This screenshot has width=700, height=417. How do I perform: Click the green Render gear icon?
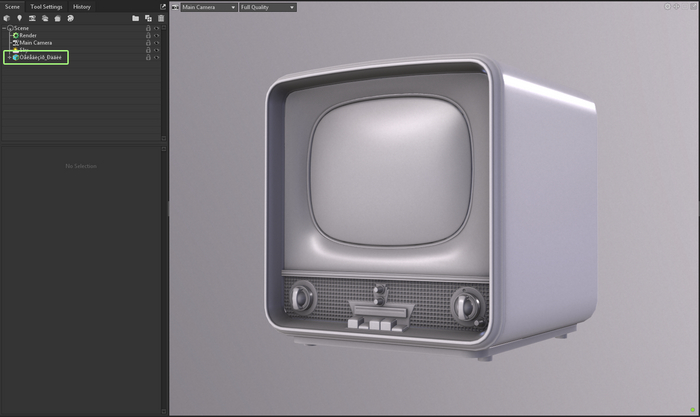pyautogui.click(x=16, y=35)
